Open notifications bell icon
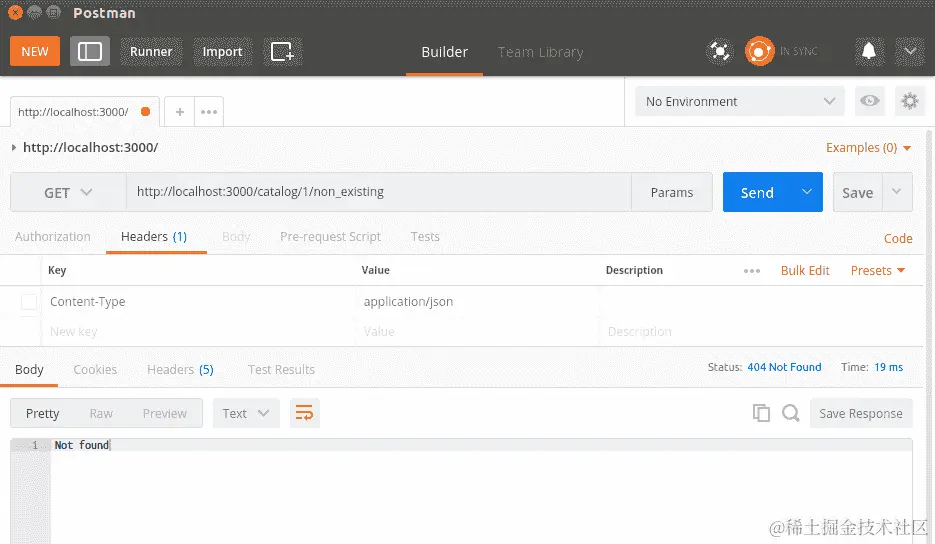 (x=869, y=51)
